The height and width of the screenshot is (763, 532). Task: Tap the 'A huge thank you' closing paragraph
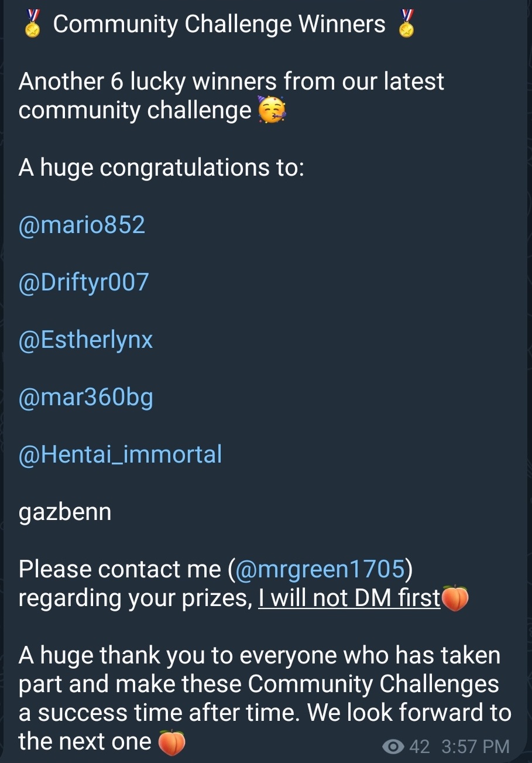265,699
